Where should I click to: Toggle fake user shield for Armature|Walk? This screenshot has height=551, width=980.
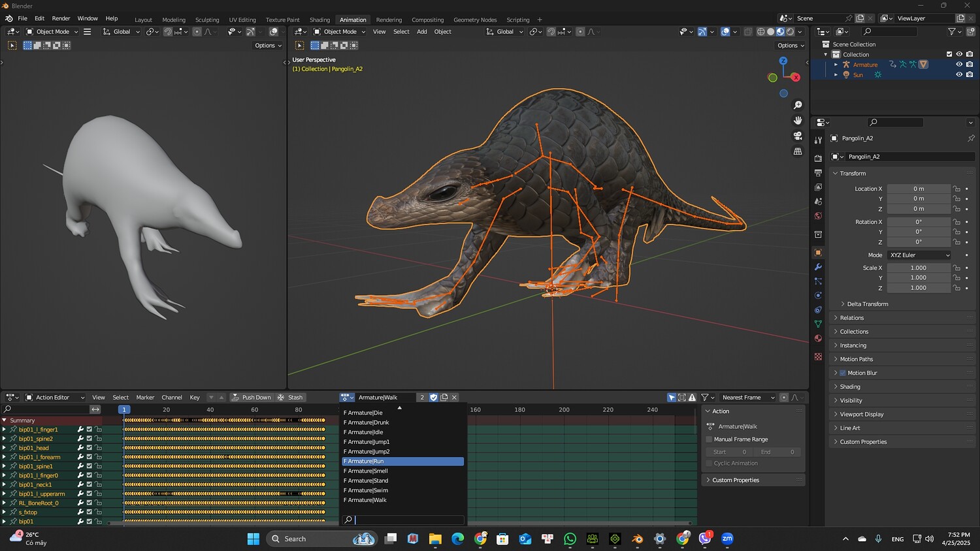pos(434,398)
